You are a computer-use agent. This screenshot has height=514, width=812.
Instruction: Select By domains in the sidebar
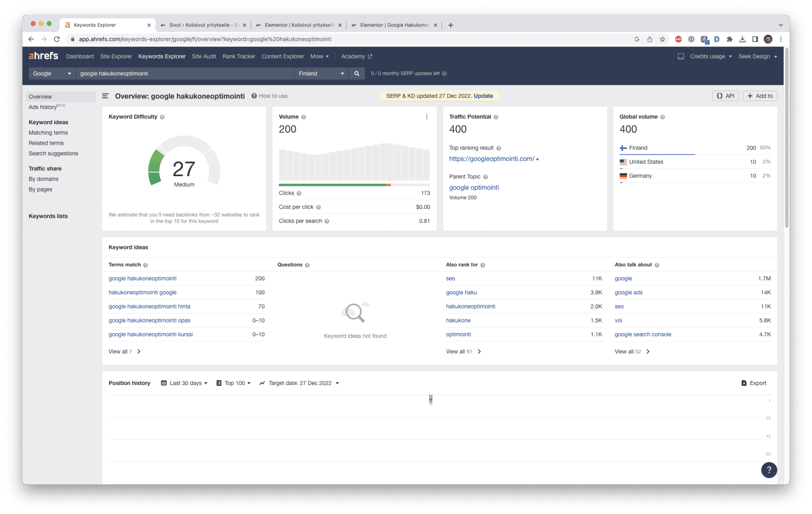(x=43, y=179)
